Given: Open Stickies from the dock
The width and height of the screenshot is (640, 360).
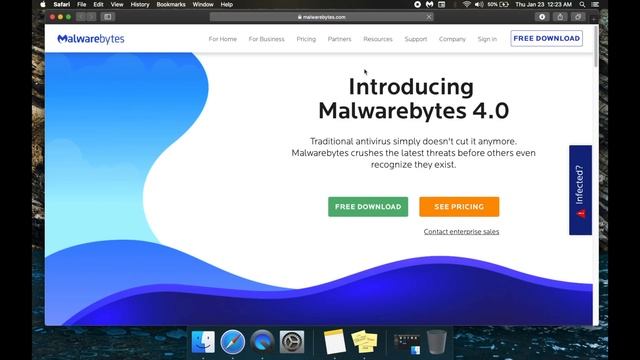Looking at the screenshot, I should [x=364, y=342].
